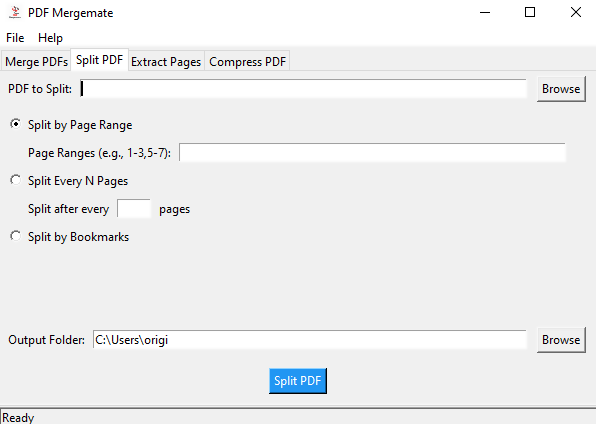The height and width of the screenshot is (424, 596).
Task: Open the Help menu
Action: 50,38
